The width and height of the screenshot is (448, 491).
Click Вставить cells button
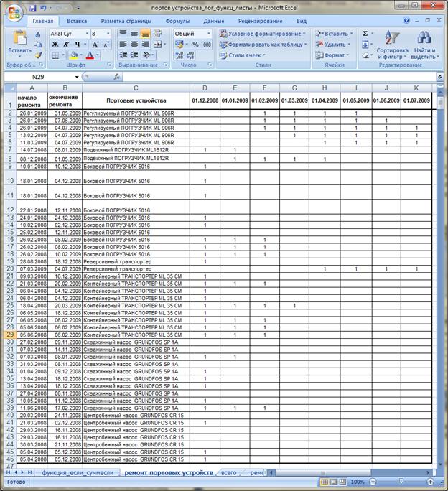tap(335, 34)
